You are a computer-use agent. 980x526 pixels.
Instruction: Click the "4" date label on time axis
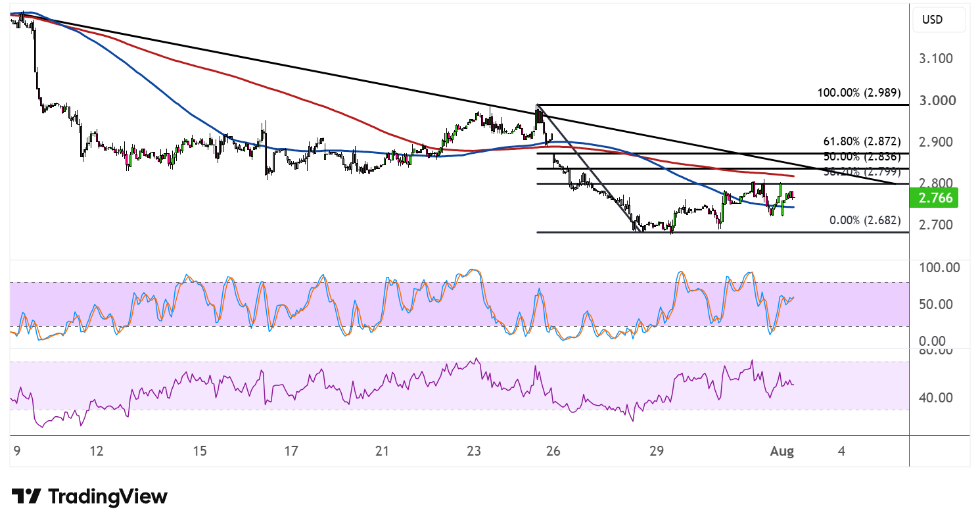842,452
